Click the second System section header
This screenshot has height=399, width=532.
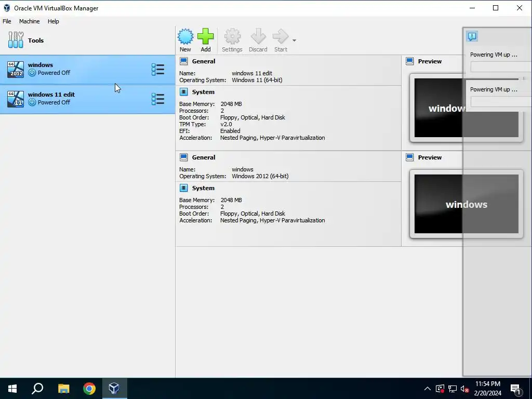tap(203, 188)
